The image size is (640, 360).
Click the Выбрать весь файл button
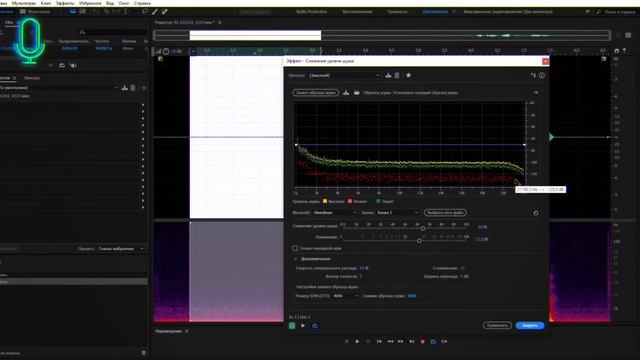[445, 213]
